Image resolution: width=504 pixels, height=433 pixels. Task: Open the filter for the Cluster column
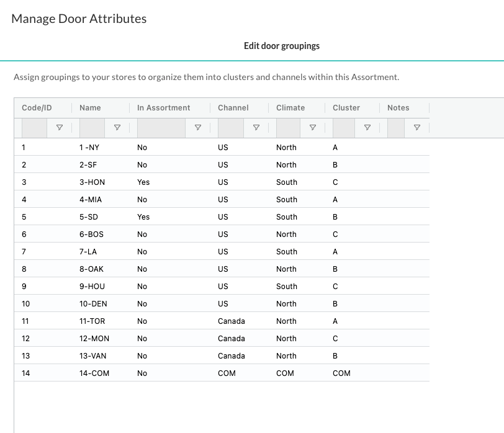click(x=367, y=128)
